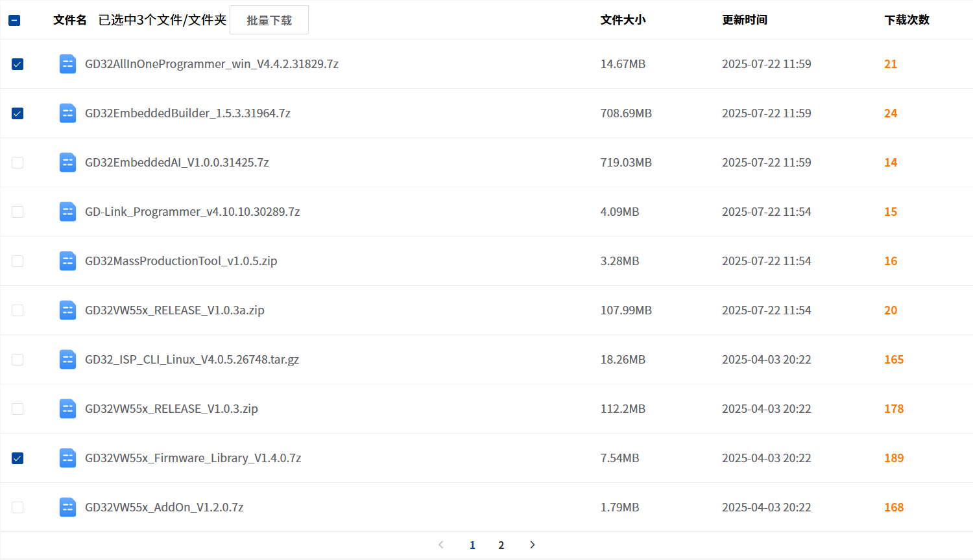Click the 18.26MB file size cell
Image resolution: width=973 pixels, height=560 pixels.
[x=623, y=360]
